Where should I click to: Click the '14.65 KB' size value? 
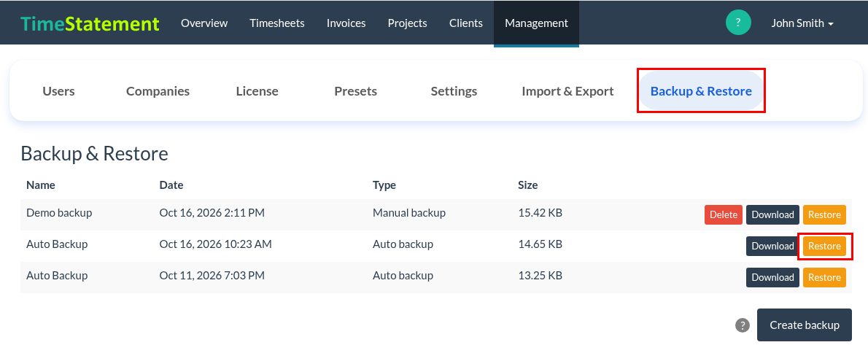click(540, 244)
